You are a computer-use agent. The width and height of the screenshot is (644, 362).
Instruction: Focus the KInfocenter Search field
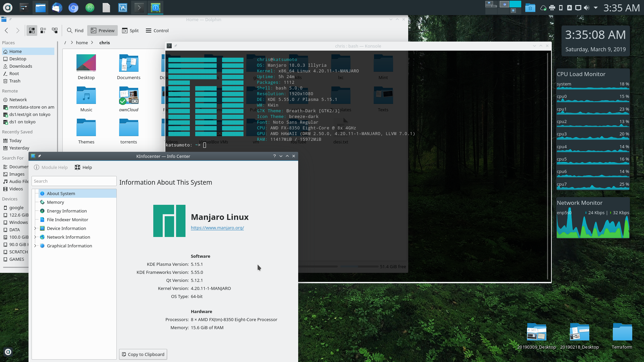click(74, 181)
